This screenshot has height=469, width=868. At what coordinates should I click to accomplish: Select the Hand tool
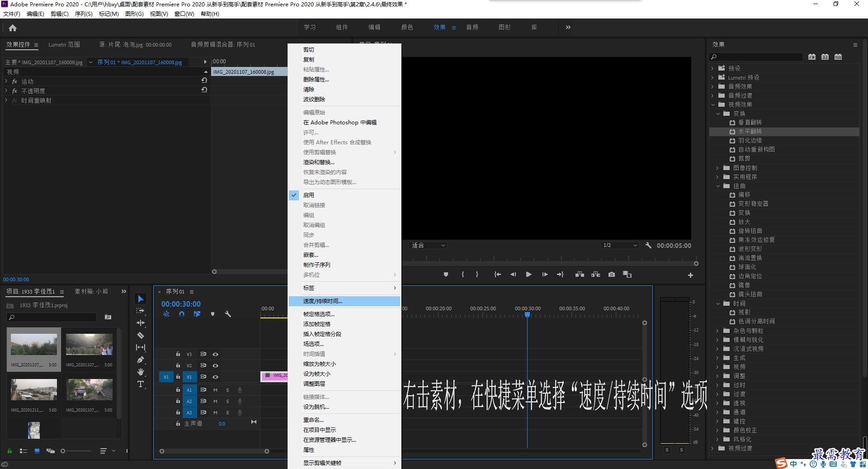[x=141, y=372]
